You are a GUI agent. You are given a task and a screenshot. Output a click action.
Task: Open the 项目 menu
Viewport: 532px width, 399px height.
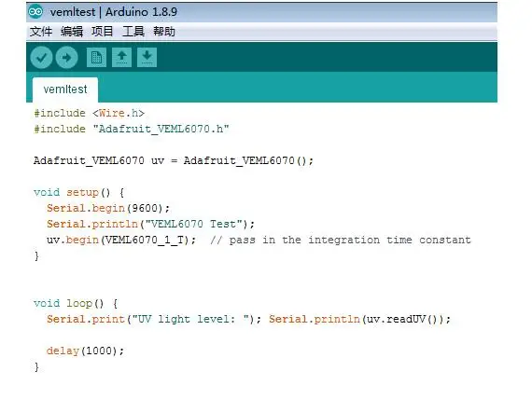point(102,32)
